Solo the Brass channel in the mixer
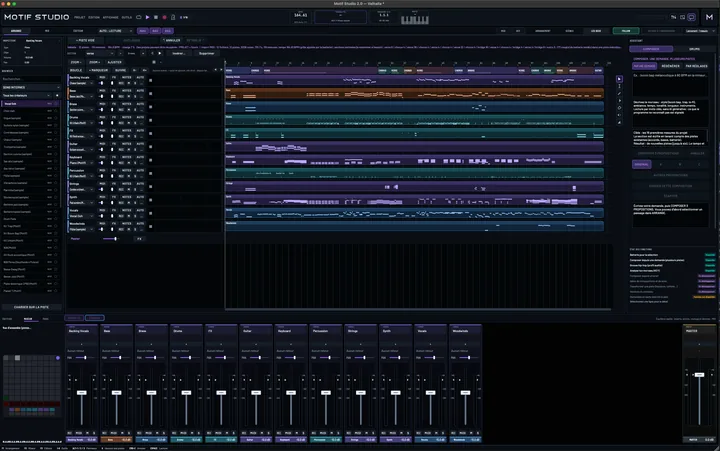Screen dimensions: 720x451 [163, 433]
